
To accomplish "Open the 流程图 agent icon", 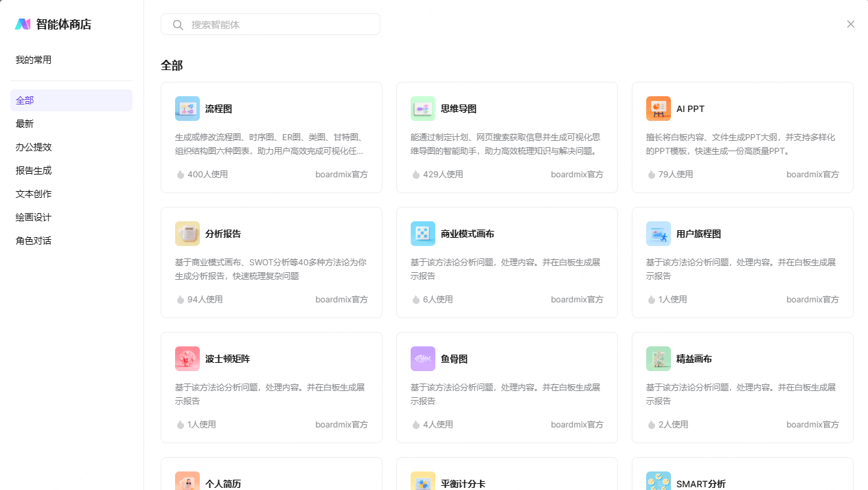I will (x=187, y=108).
